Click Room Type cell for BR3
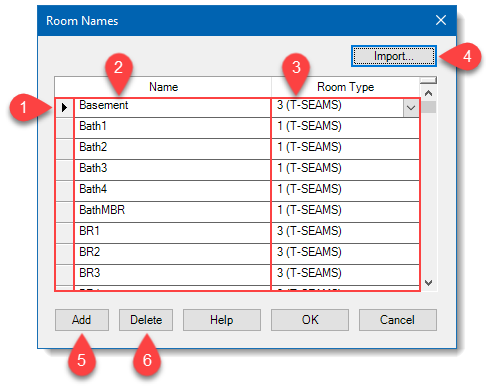This screenshot has height=388, width=488. 345,275
